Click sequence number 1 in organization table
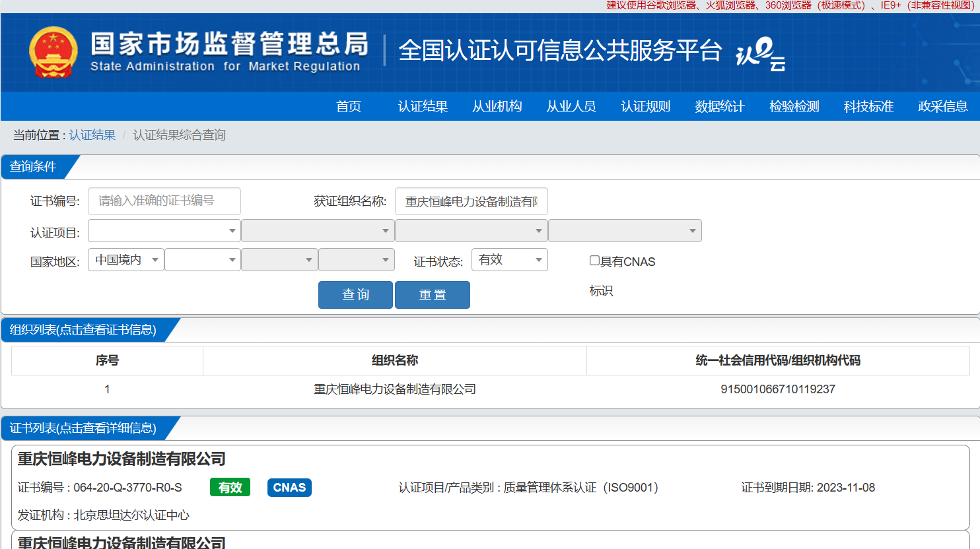980x549 pixels. pos(107,389)
